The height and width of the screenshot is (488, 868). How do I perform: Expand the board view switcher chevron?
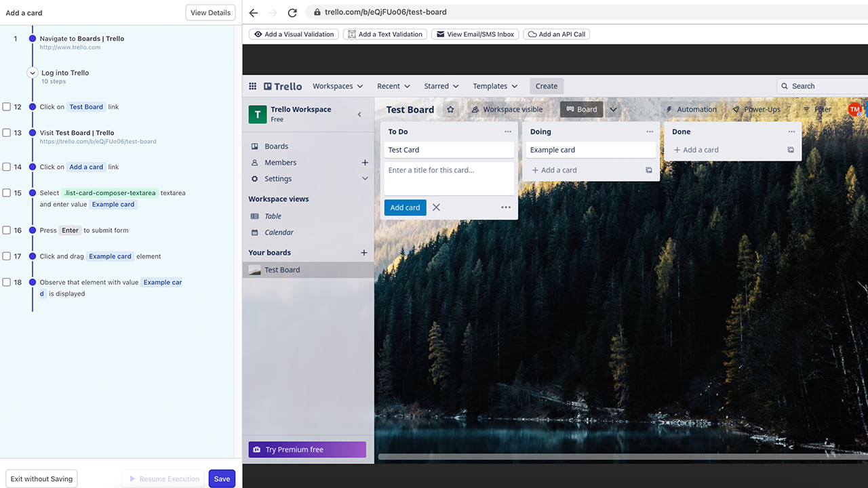click(x=614, y=110)
